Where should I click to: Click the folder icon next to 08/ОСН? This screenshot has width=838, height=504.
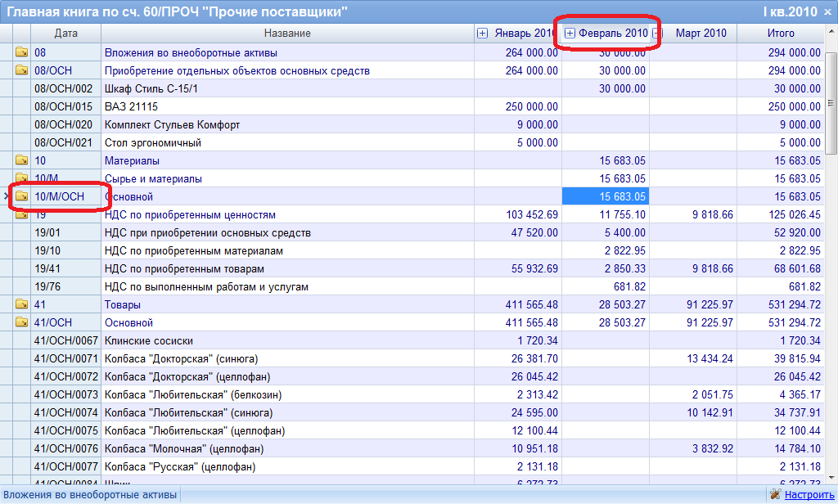[x=21, y=70]
